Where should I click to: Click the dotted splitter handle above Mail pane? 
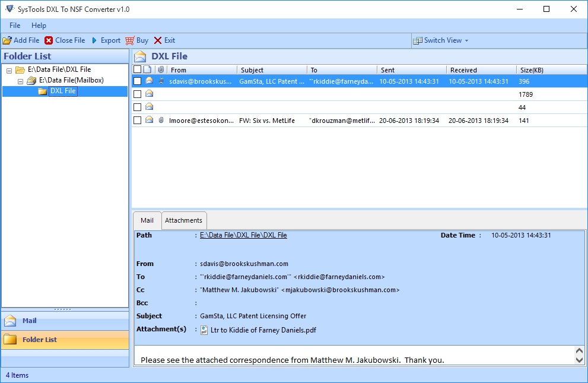pos(63,309)
